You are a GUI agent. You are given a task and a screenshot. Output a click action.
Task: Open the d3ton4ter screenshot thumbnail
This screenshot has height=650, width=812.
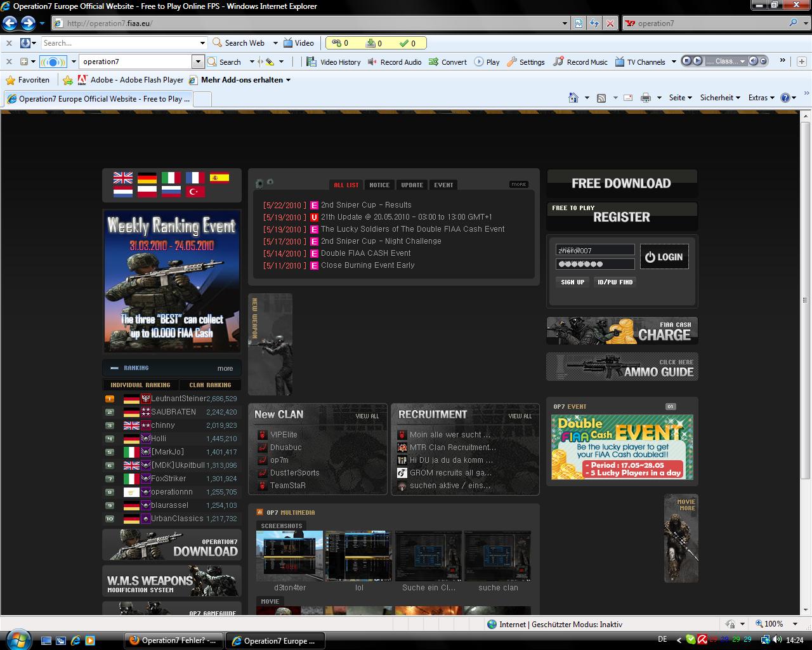click(290, 556)
